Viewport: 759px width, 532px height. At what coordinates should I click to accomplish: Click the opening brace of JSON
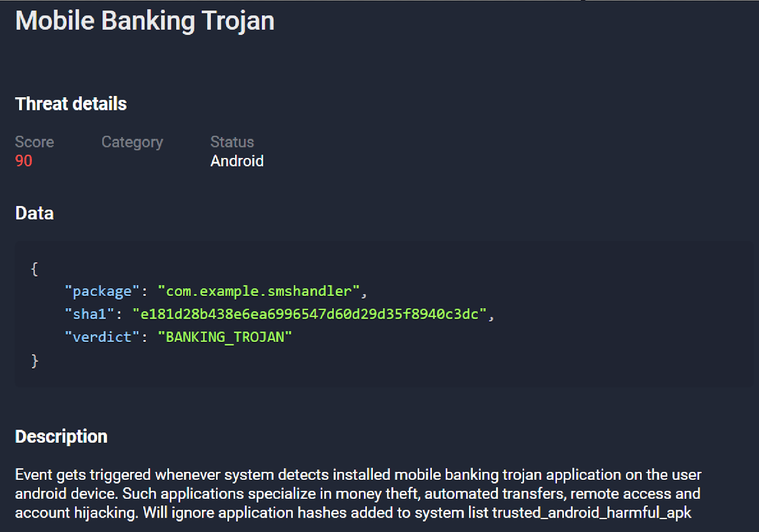coord(34,269)
